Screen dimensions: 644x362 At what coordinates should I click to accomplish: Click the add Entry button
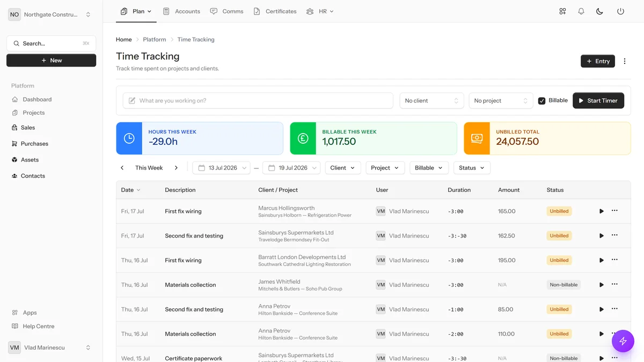[x=598, y=61]
